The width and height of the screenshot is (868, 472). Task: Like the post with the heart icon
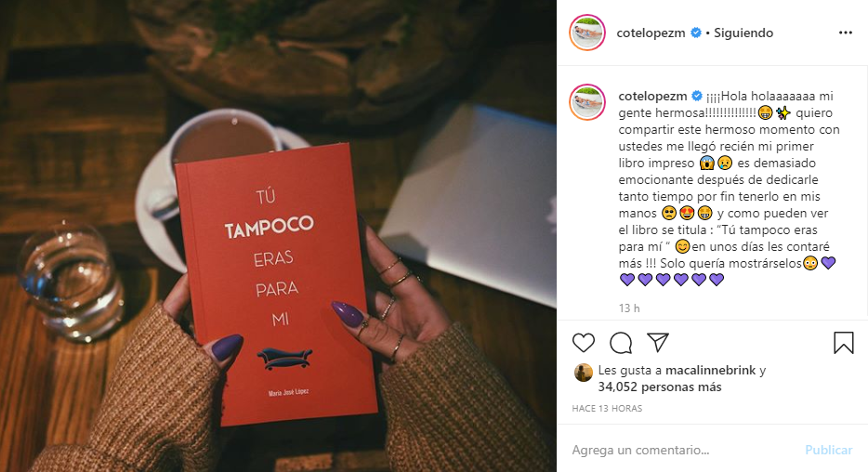584,343
